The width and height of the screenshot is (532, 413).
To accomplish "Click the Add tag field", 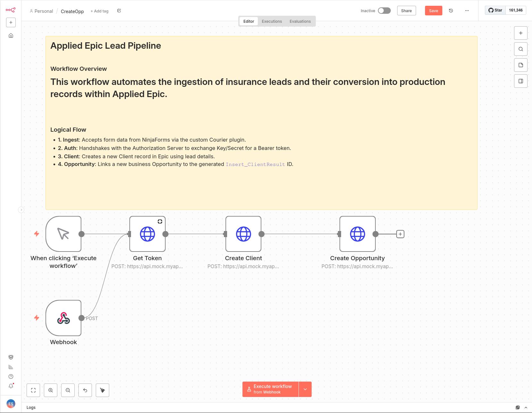I will 100,11.
